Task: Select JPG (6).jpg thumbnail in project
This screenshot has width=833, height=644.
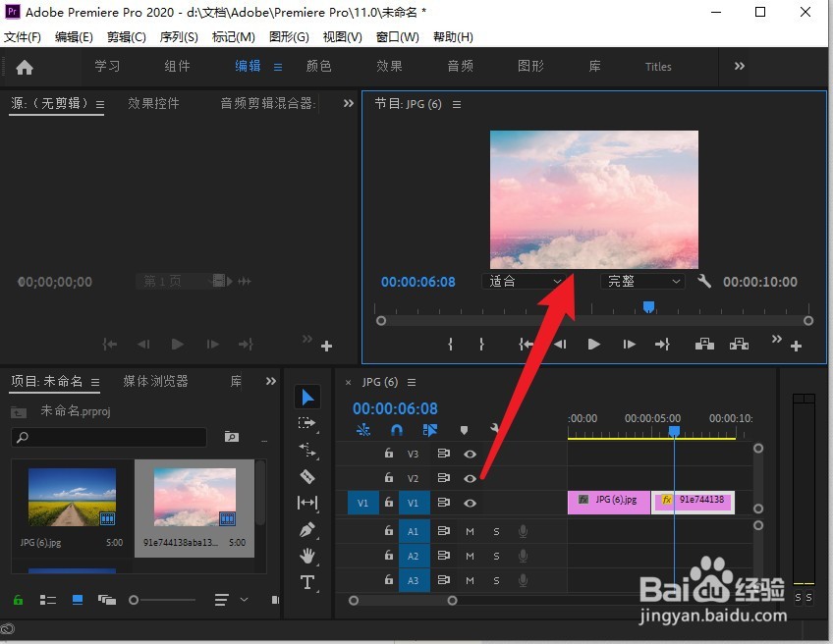Action: pos(73,497)
